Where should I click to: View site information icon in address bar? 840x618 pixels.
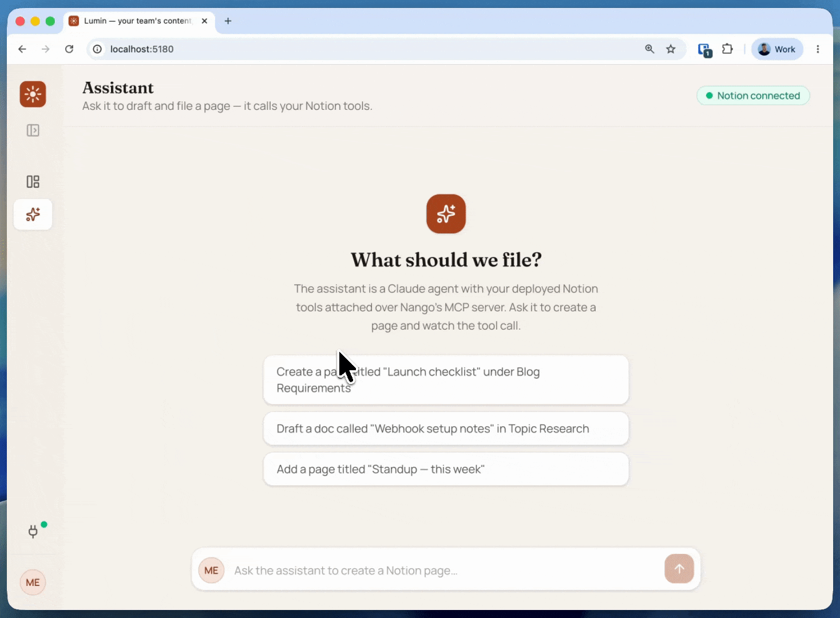(97, 49)
